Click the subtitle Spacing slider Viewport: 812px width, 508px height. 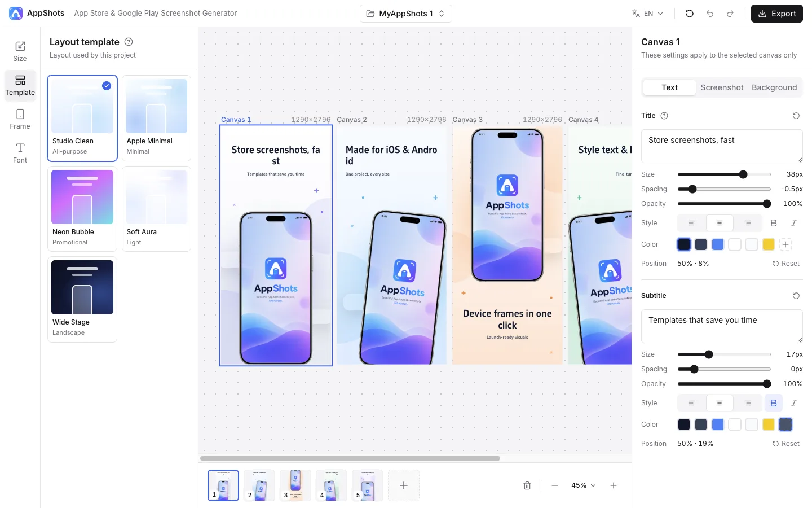[724, 369]
